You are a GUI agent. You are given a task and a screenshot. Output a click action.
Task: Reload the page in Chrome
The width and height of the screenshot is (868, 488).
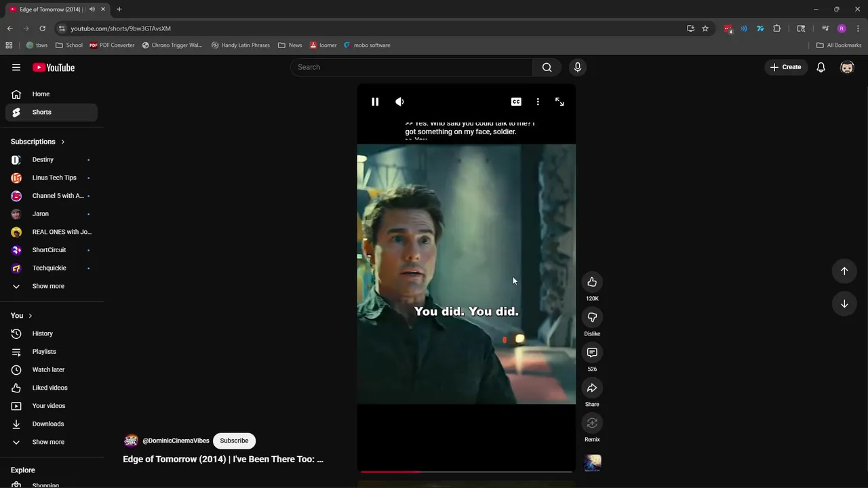42,28
